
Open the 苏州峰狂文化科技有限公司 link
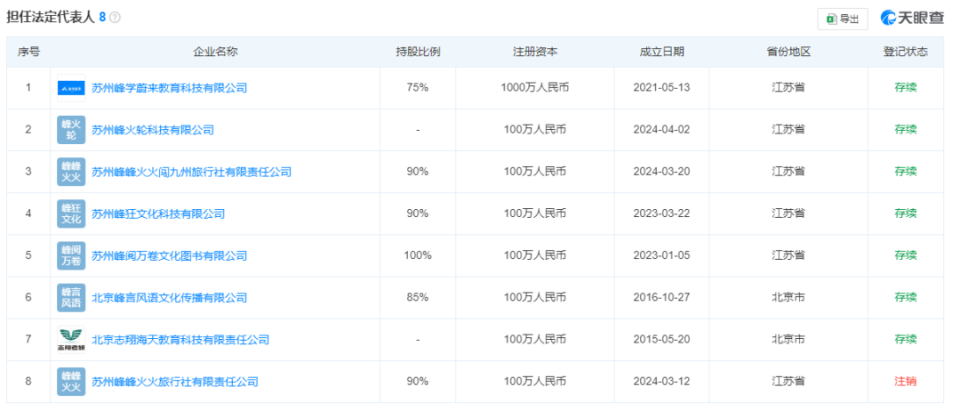(x=159, y=214)
